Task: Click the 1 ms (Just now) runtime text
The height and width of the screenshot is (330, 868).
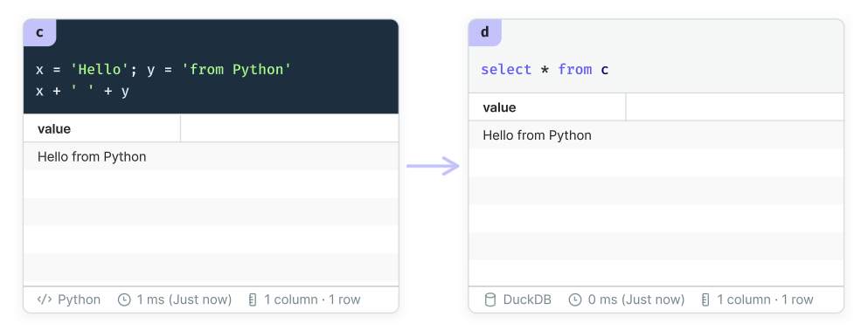Action: 184,299
